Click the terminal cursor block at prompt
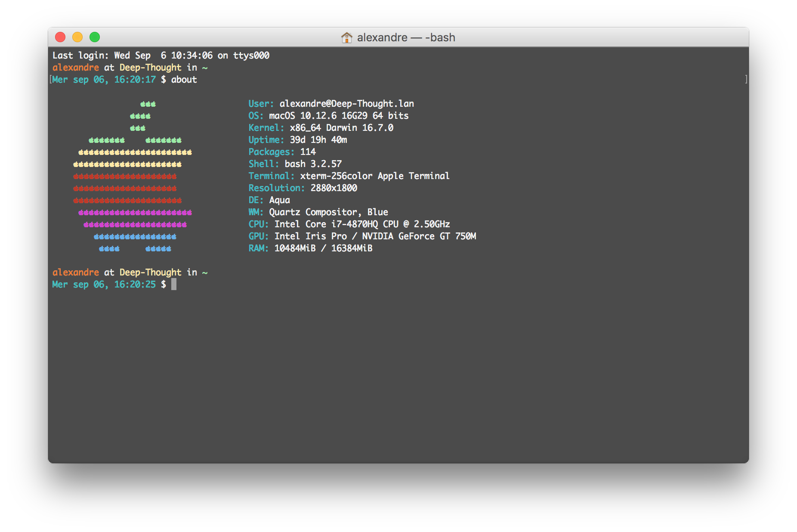 (174, 284)
